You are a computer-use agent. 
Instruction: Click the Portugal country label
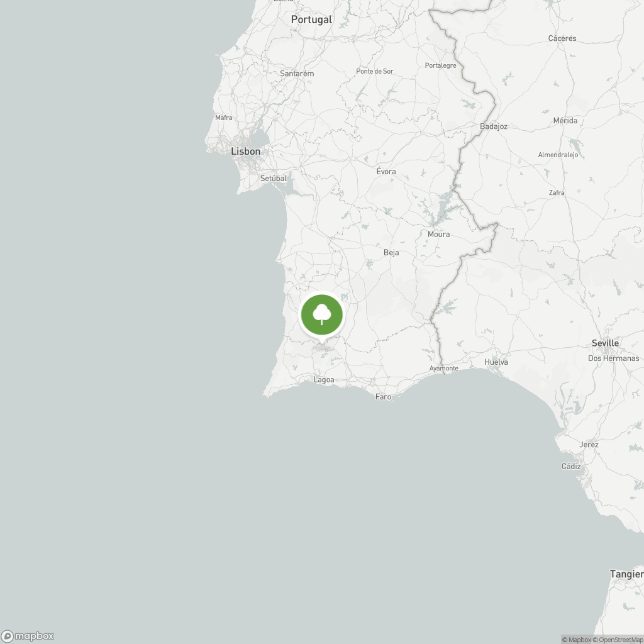[311, 19]
